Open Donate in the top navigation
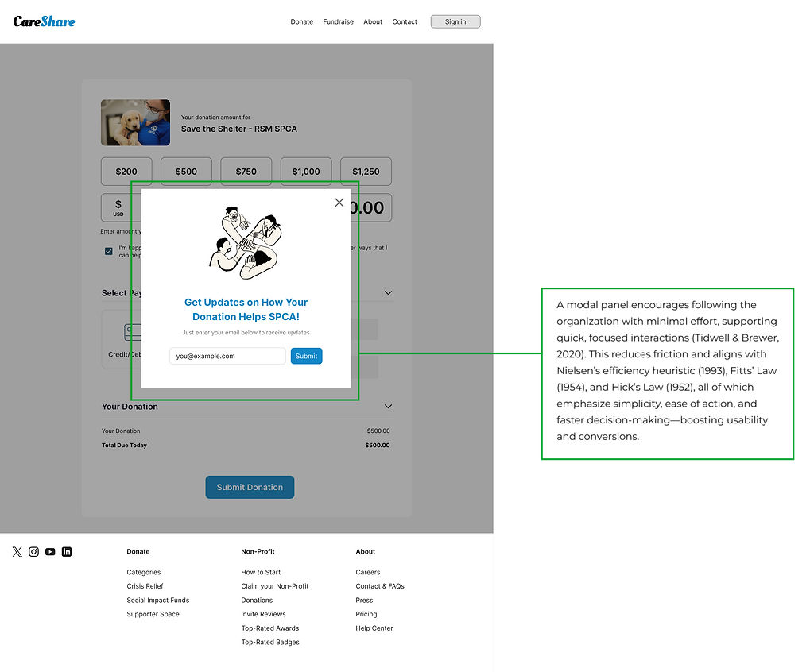Viewport: 810px width, 672px height. point(302,21)
